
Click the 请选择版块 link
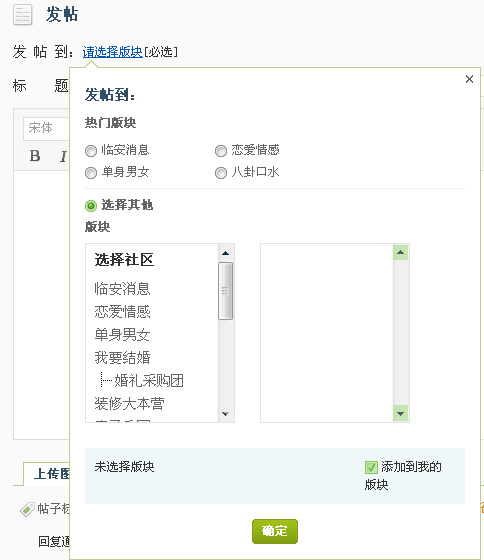click(x=113, y=52)
